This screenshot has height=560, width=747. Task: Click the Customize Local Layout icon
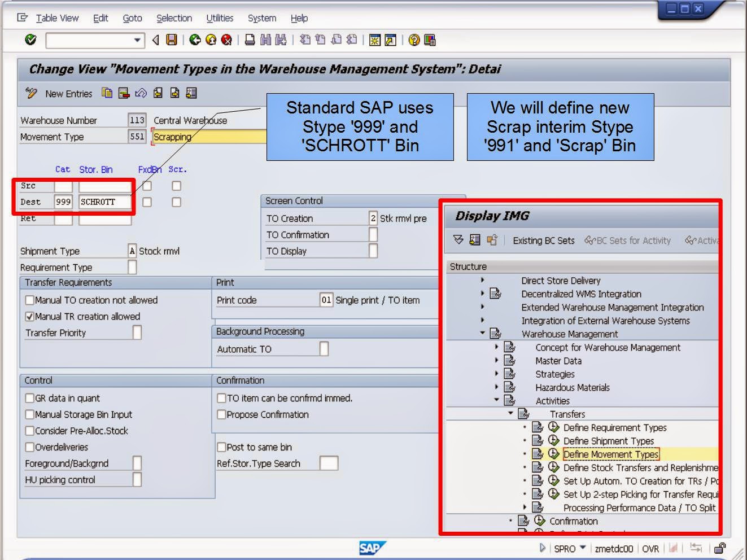[x=430, y=40]
